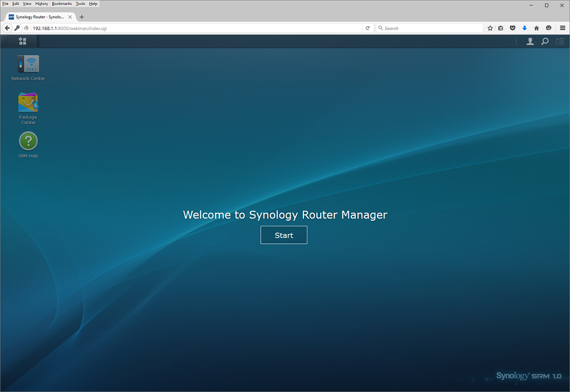
Task: Go to browser home page icon
Action: click(536, 28)
